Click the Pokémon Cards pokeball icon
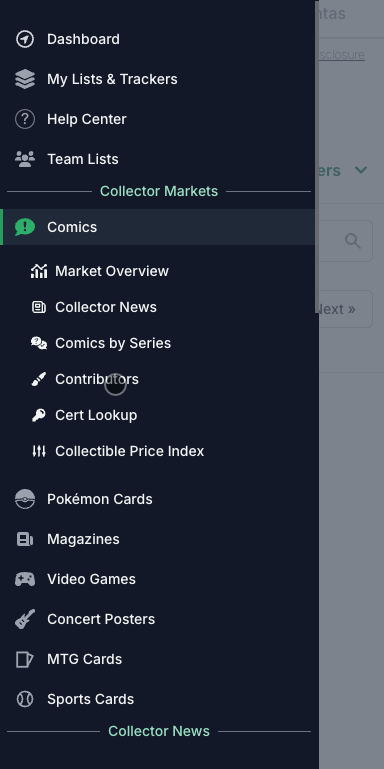This screenshot has height=769, width=384. point(25,499)
